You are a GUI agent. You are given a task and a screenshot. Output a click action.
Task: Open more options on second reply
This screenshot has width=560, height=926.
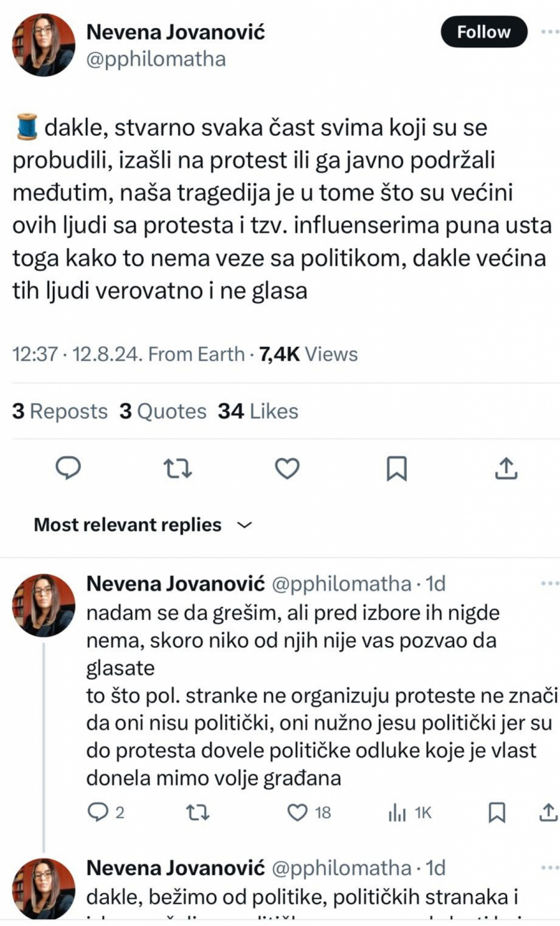[x=550, y=868]
